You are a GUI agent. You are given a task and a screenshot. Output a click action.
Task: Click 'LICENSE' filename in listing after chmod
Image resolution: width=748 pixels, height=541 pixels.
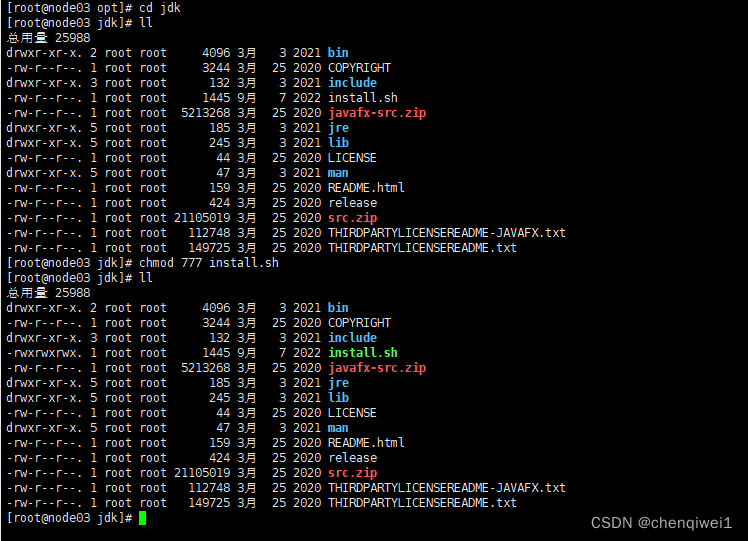point(352,413)
